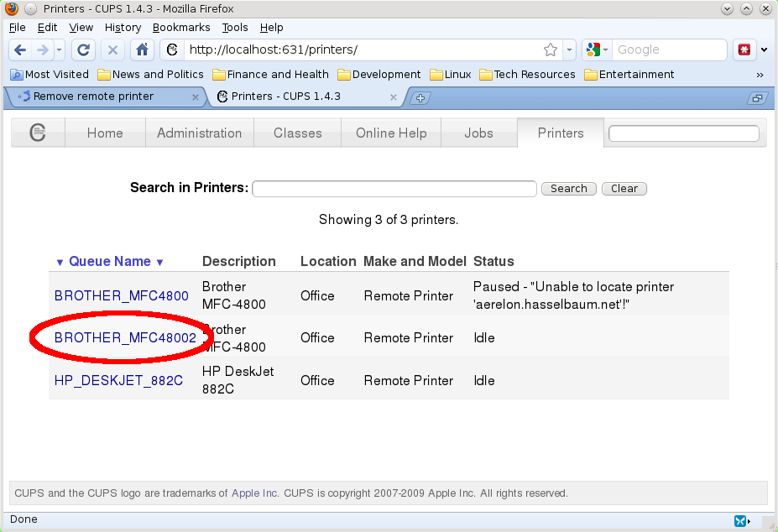778x532 pixels.
Task: Open a new tab with the plus icon
Action: point(420,97)
